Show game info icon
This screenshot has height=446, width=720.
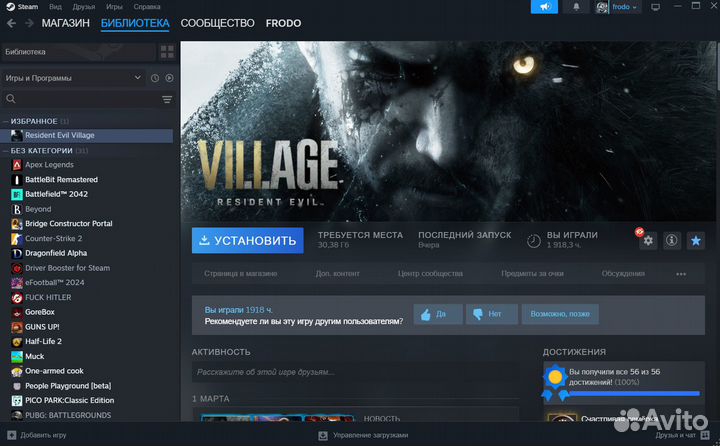click(x=672, y=241)
